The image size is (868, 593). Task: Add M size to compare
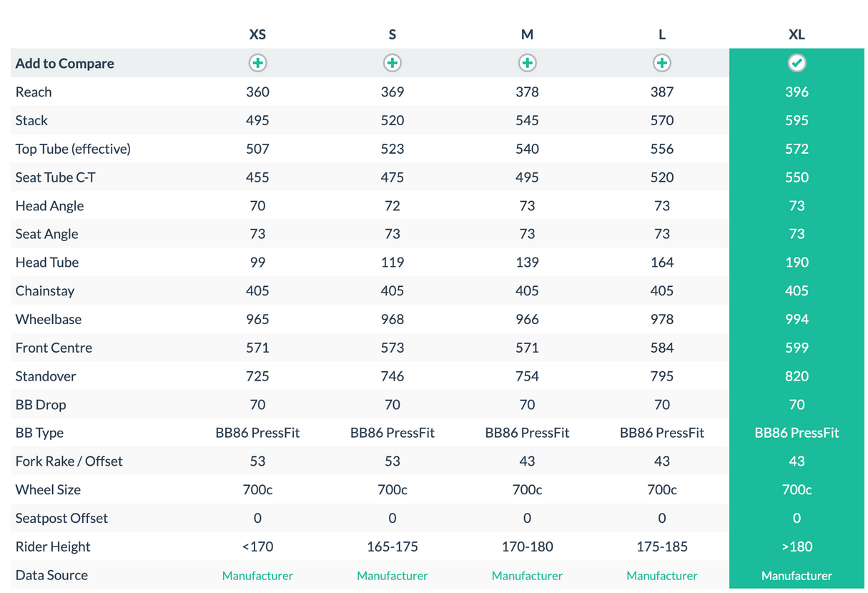(x=527, y=63)
